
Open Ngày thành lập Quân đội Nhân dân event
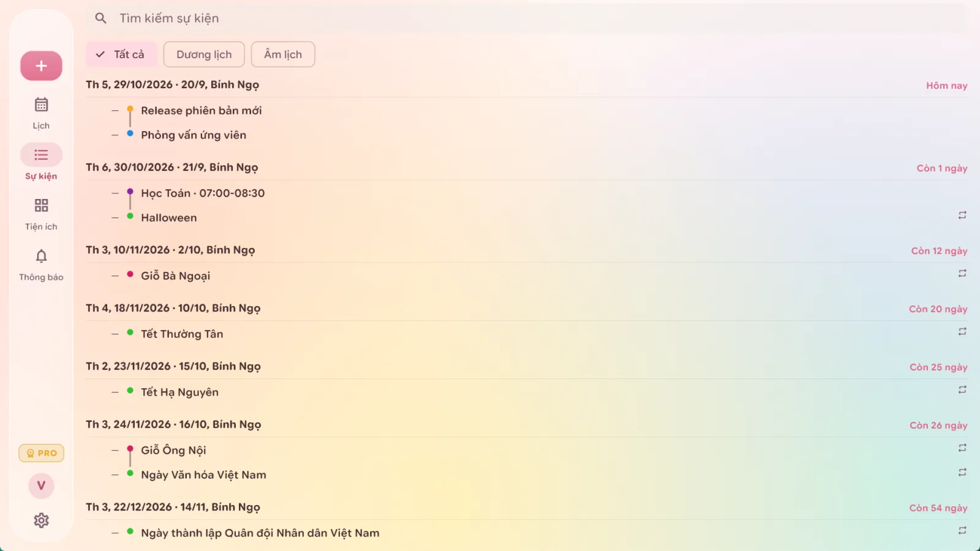(260, 533)
